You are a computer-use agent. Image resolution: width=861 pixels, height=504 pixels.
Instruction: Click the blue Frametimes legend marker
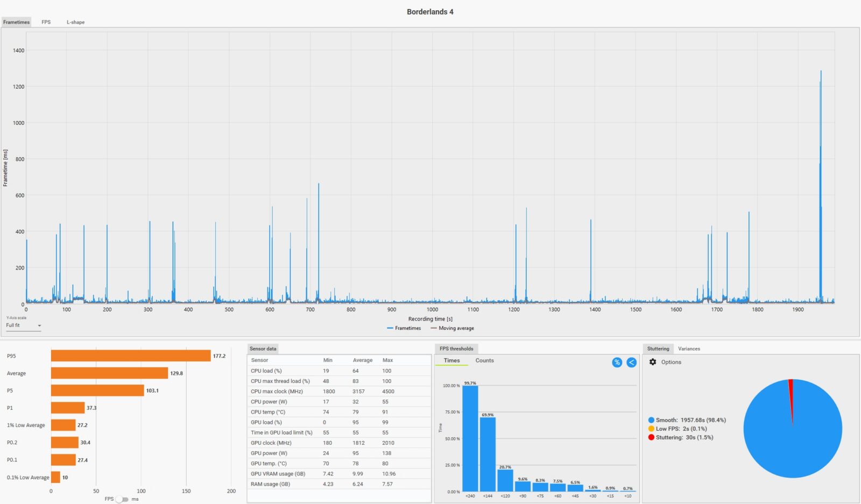[390, 328]
